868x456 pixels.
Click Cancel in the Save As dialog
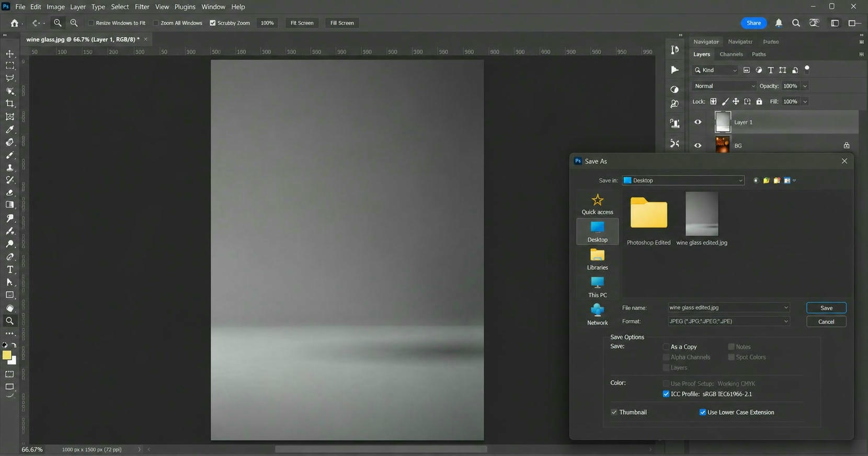coord(826,322)
